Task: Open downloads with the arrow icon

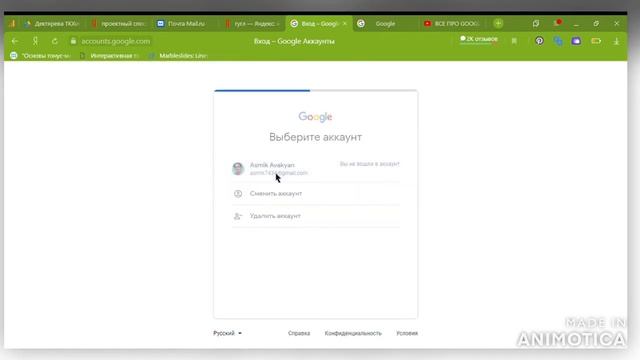Action: click(x=616, y=41)
